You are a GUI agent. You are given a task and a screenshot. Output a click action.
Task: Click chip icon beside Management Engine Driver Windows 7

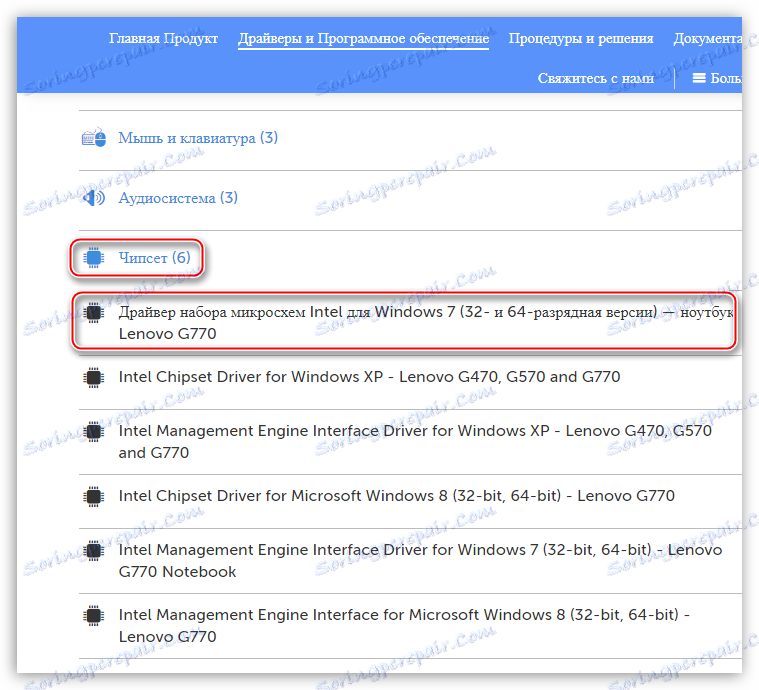tap(94, 550)
